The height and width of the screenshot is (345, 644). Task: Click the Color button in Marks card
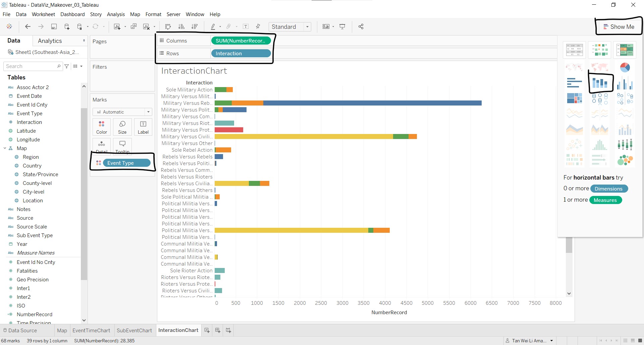(x=102, y=127)
